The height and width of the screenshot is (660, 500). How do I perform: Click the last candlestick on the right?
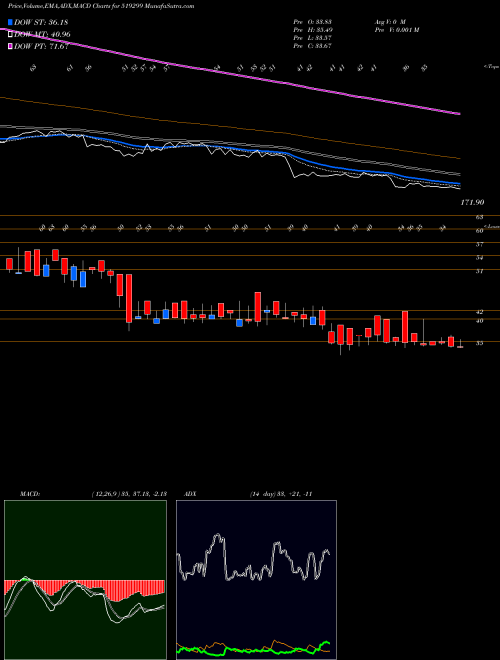click(x=460, y=345)
